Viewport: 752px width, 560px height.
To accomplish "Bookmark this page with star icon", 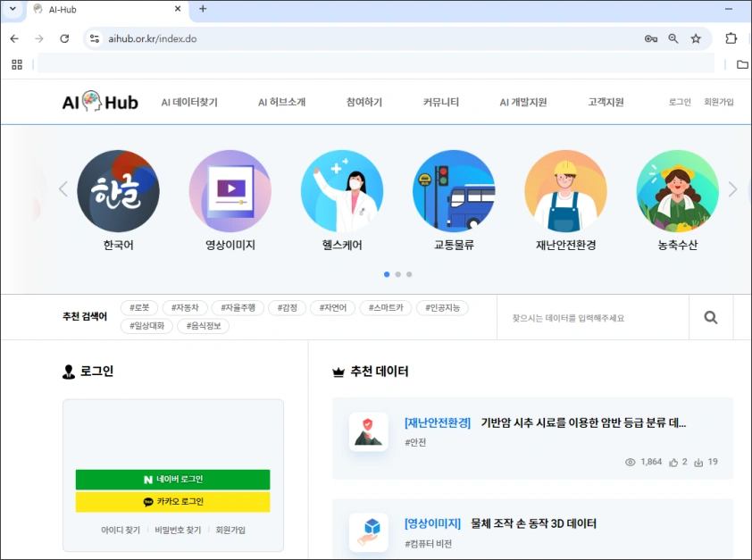I will click(x=696, y=38).
